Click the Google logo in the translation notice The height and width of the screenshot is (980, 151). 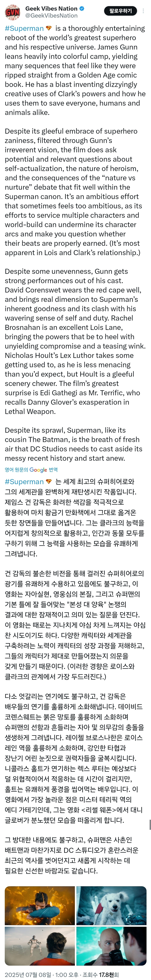coord(38,470)
